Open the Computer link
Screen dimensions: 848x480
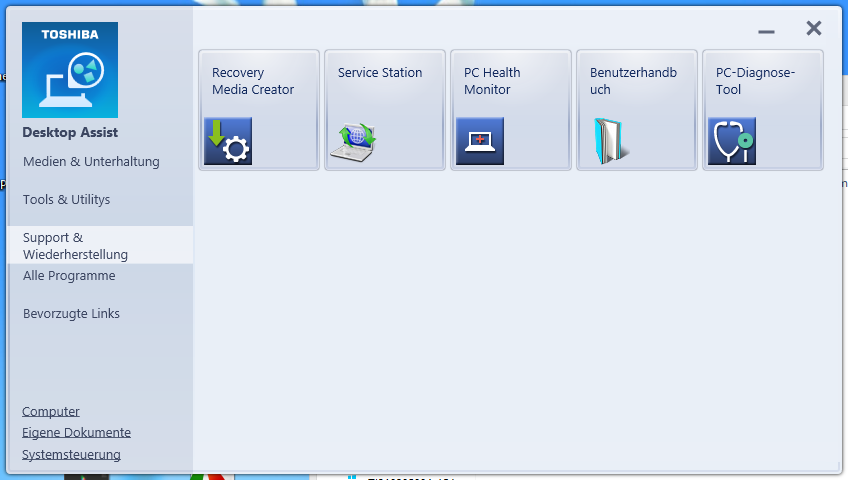(x=50, y=411)
